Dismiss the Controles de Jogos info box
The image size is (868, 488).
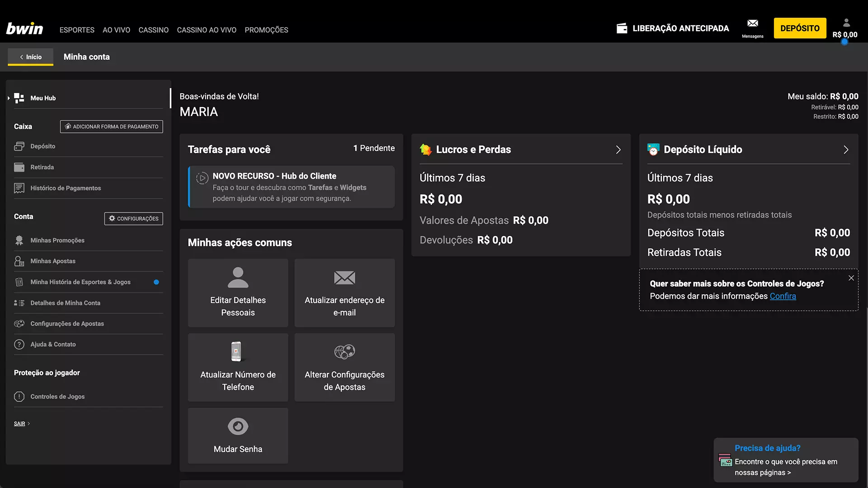(851, 278)
